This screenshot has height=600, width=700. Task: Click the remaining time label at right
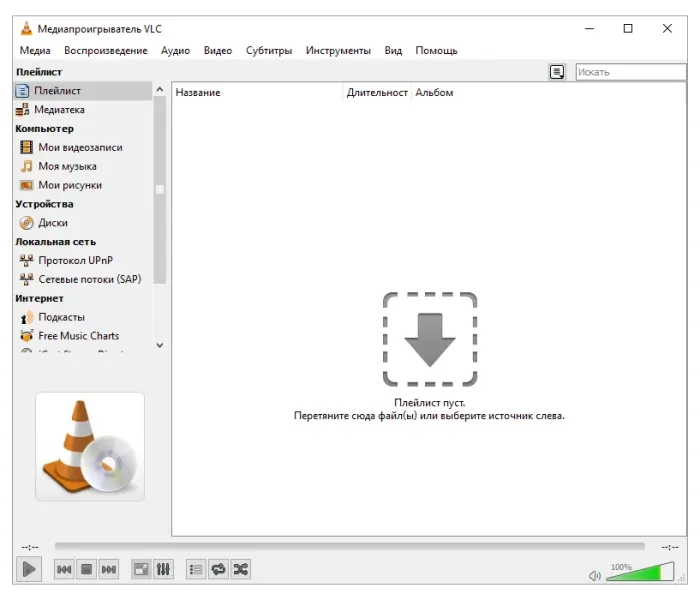670,547
